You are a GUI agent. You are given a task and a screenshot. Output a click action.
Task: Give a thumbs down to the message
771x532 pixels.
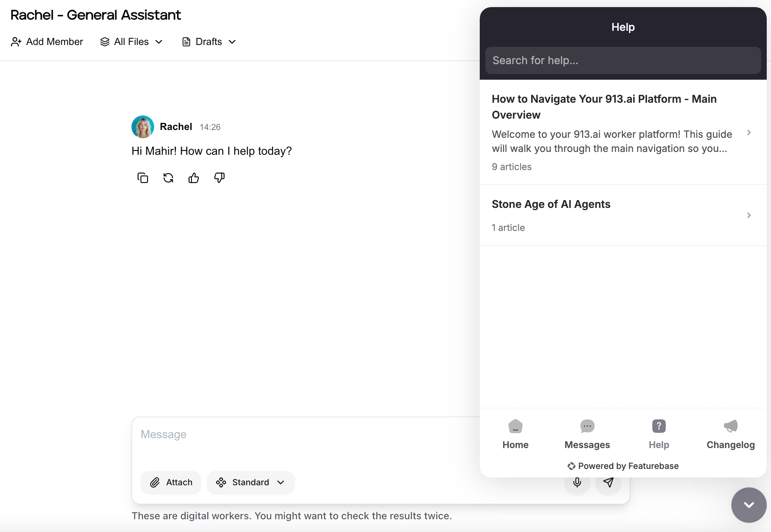tap(219, 178)
